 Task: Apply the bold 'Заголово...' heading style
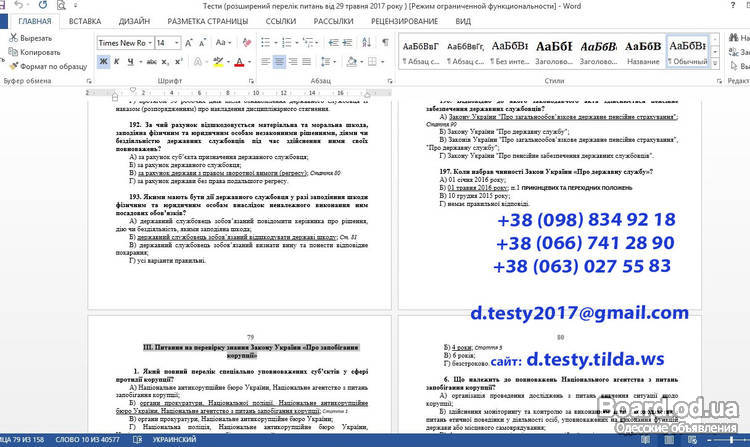pyautogui.click(x=554, y=52)
